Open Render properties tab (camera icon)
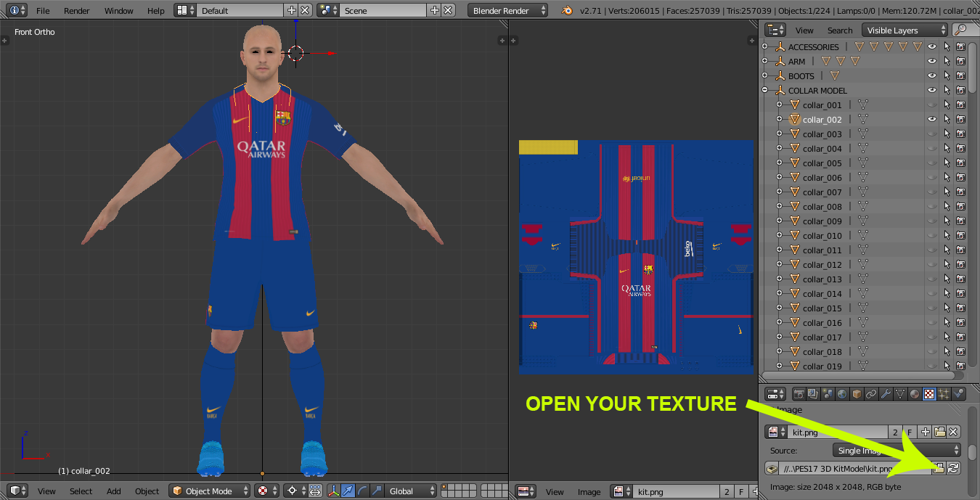Image resolution: width=980 pixels, height=500 pixels. [799, 394]
